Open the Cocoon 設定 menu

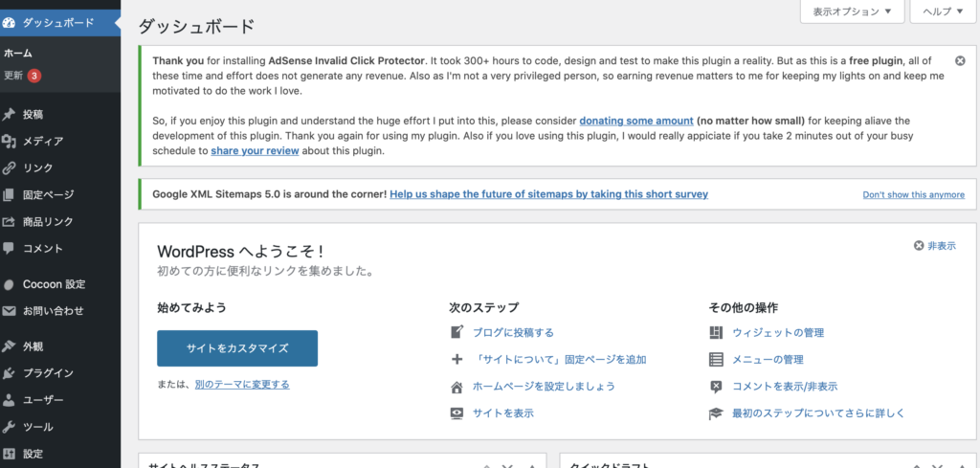point(60,284)
